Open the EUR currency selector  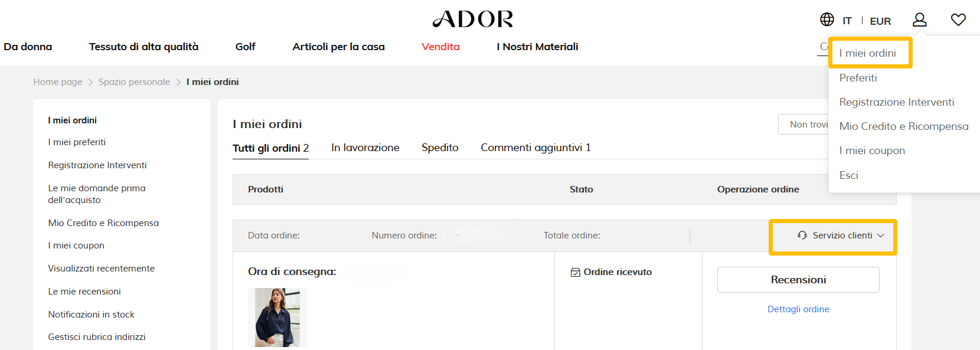click(880, 21)
